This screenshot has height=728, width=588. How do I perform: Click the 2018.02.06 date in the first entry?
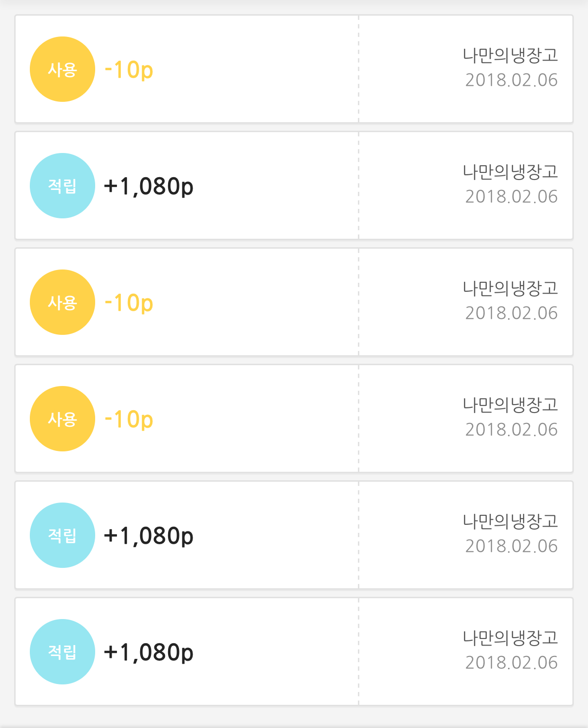click(x=511, y=80)
